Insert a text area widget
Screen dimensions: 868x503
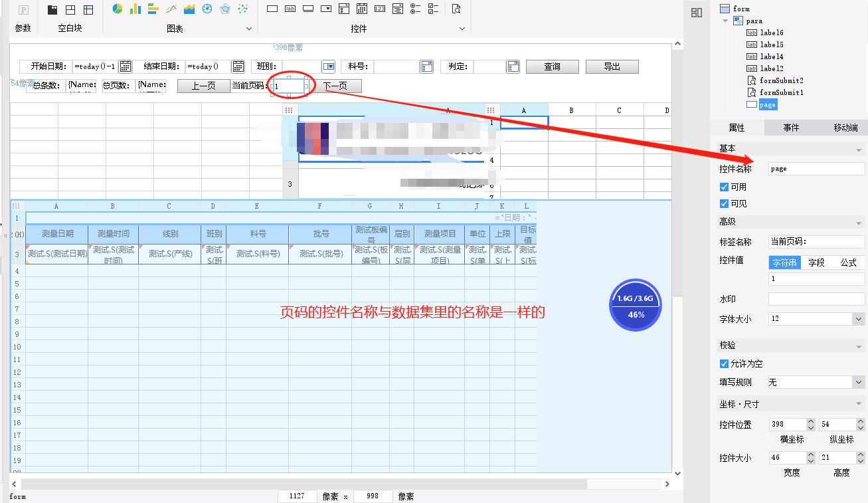click(x=398, y=9)
